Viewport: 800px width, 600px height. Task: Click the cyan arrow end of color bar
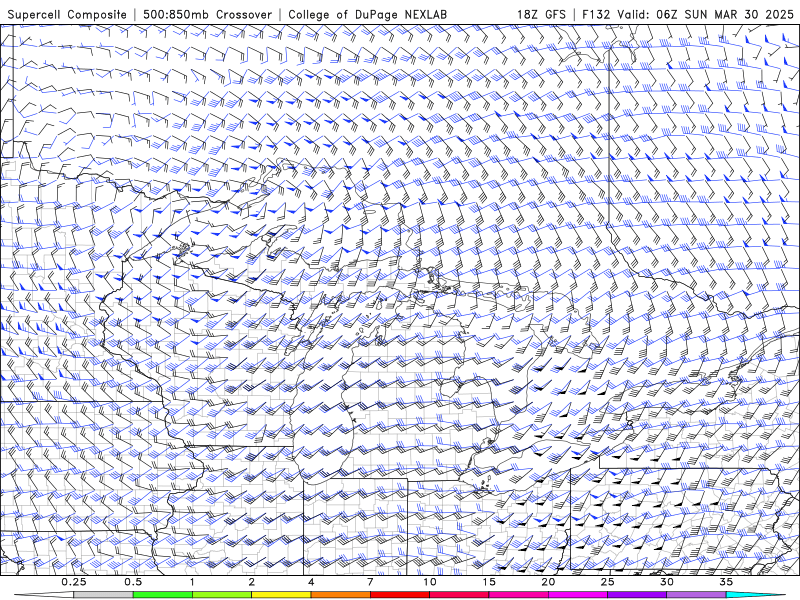click(x=756, y=595)
